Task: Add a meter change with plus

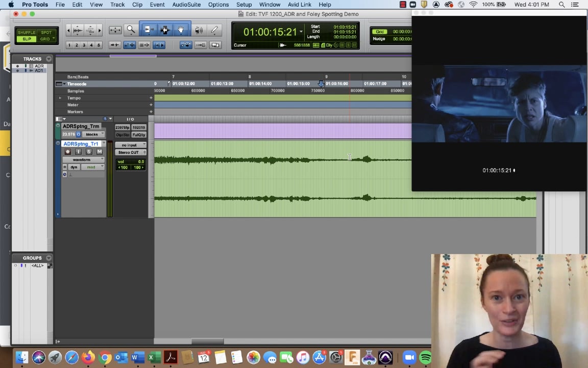Action: coord(151,105)
